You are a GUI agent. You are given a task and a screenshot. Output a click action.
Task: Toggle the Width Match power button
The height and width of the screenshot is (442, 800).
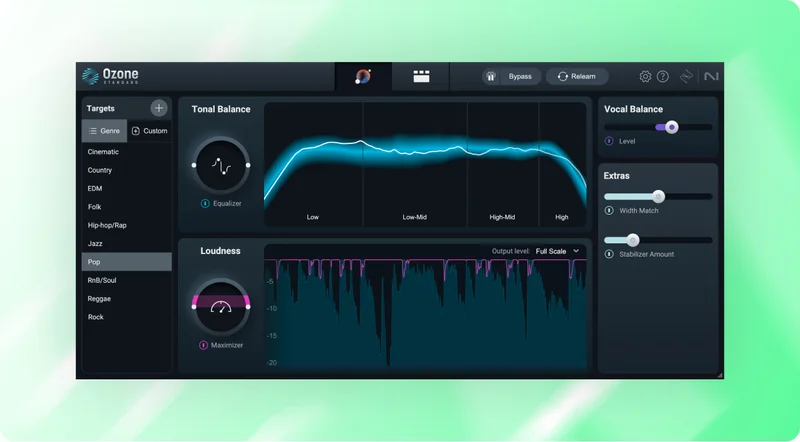(x=609, y=210)
